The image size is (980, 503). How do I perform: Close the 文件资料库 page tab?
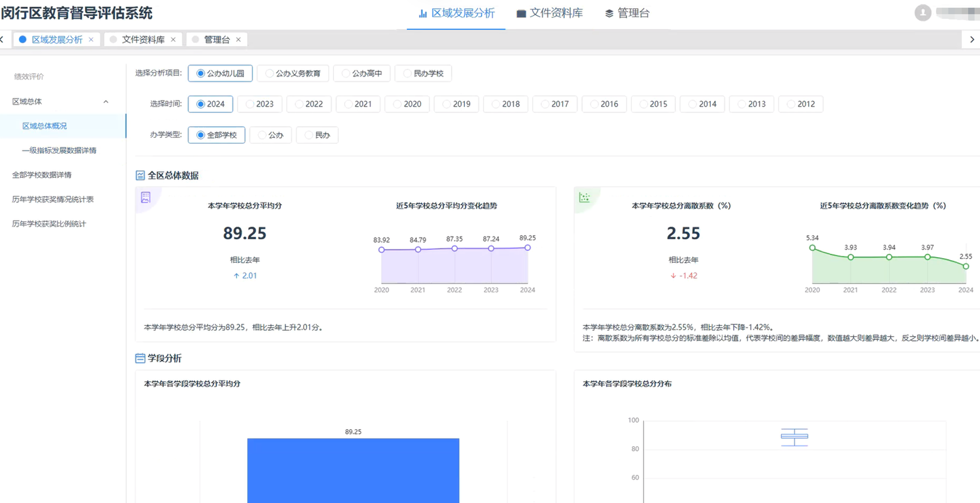173,40
